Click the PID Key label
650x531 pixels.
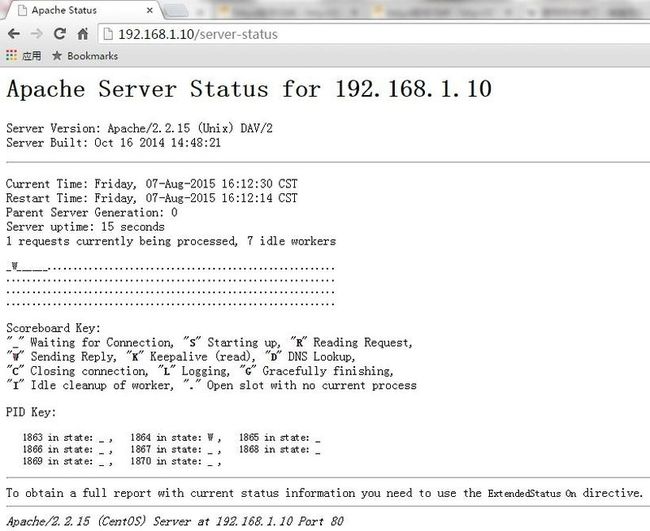(x=31, y=412)
